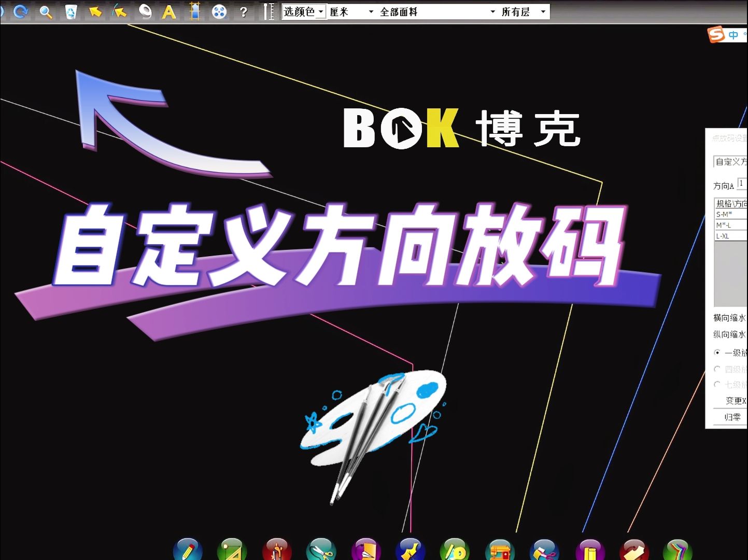Select the 四级放 radio button
The image size is (748, 560).
coord(717,369)
